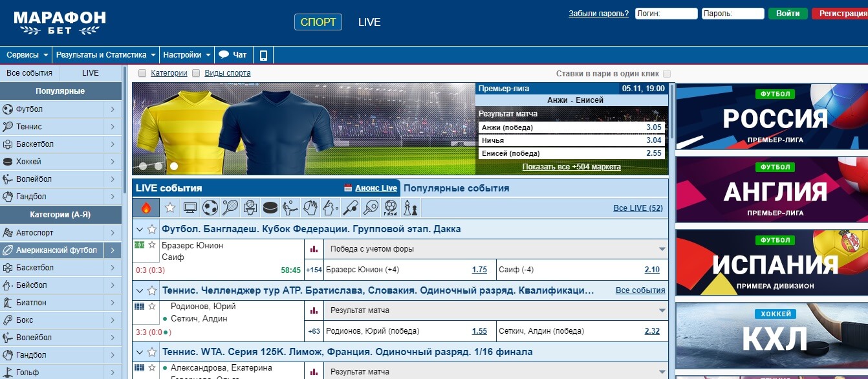The image size is (868, 379).
Task: Click Все LIVE (52) link
Action: (x=638, y=208)
